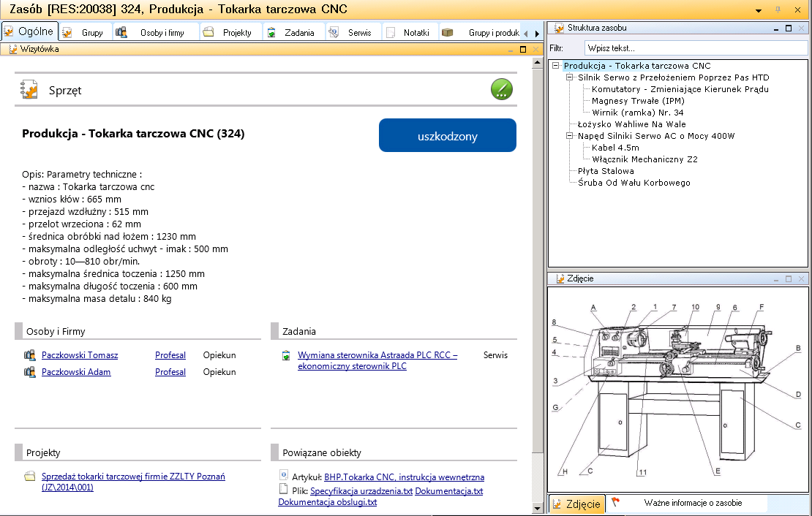Click the Filtr text input field
812x516 pixels.
point(696,48)
